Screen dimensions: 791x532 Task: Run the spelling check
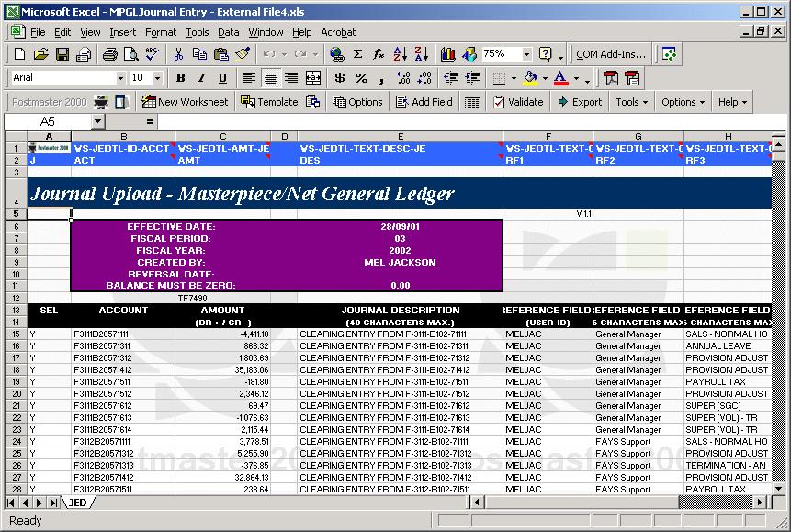152,54
